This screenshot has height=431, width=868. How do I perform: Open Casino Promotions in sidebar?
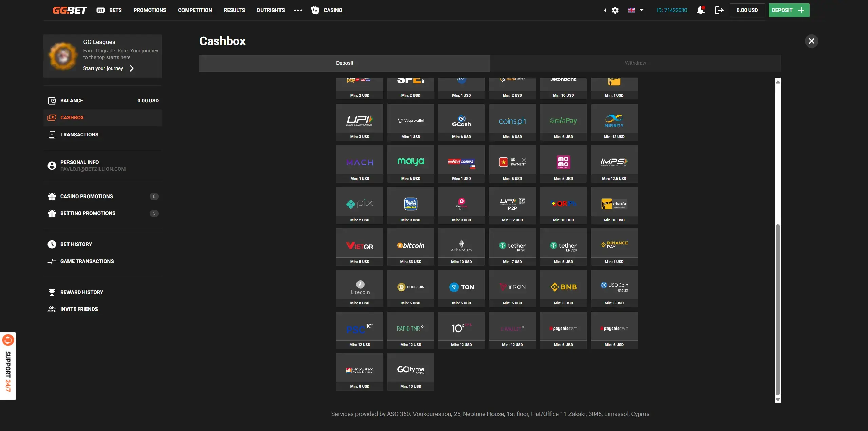point(86,196)
